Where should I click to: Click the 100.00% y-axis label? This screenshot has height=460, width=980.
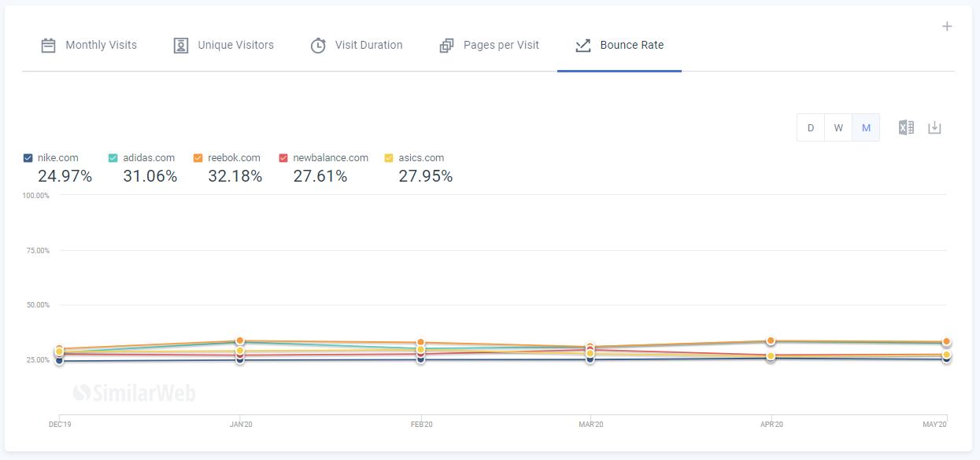(35, 195)
